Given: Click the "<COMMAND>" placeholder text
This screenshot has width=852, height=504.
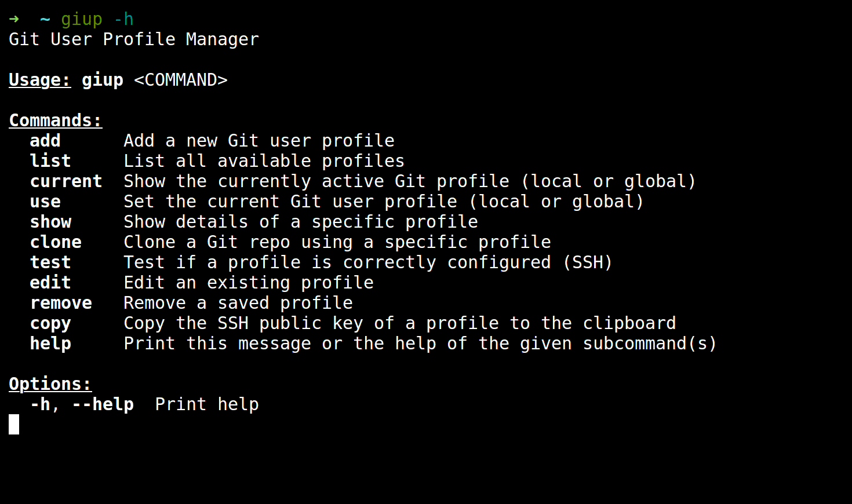Looking at the screenshot, I should [180, 80].
